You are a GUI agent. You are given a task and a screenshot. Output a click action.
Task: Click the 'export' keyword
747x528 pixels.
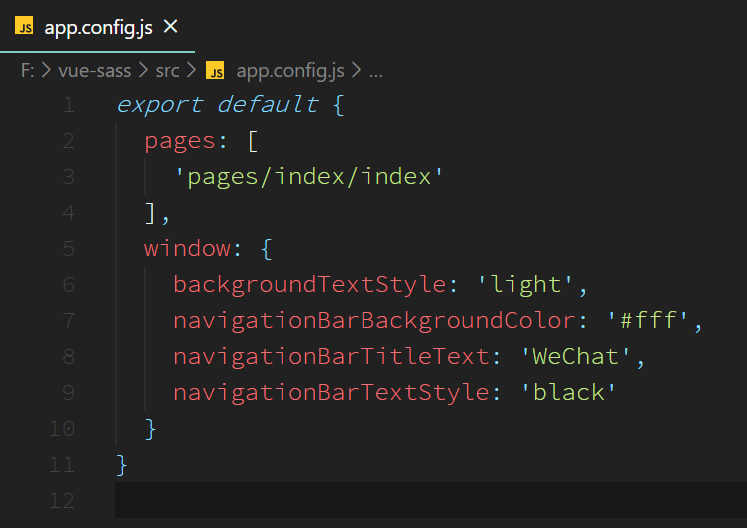[160, 104]
